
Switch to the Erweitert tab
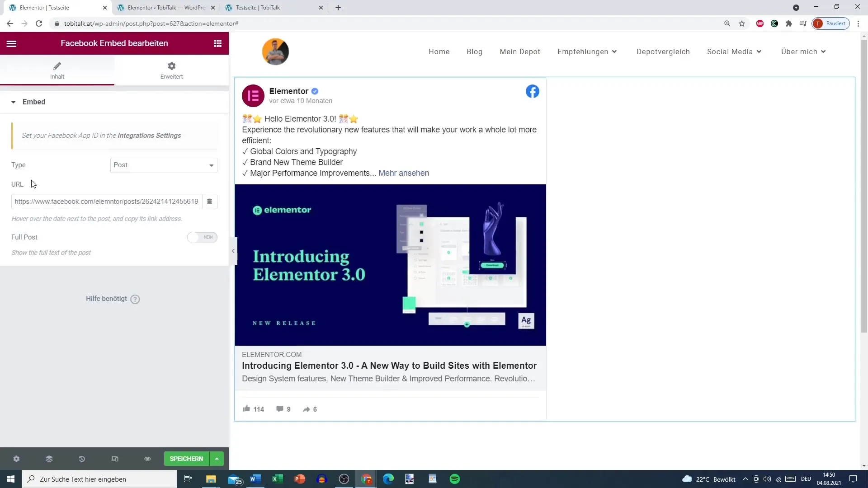[172, 70]
